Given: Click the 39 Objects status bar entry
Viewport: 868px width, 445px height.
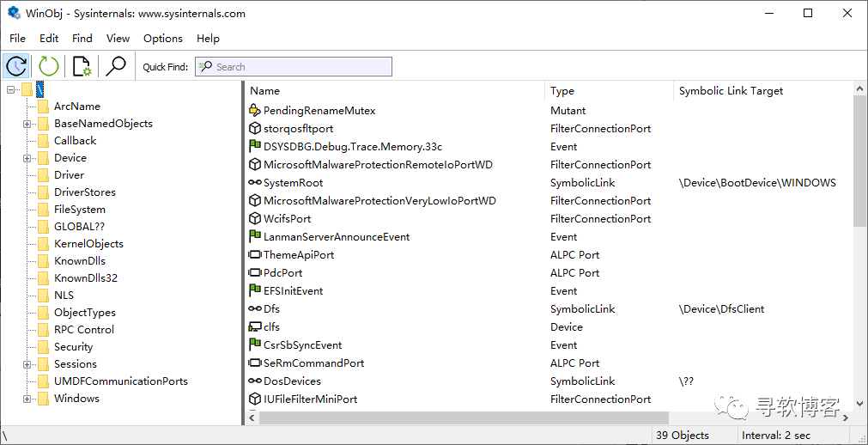Looking at the screenshot, I should tap(682, 435).
